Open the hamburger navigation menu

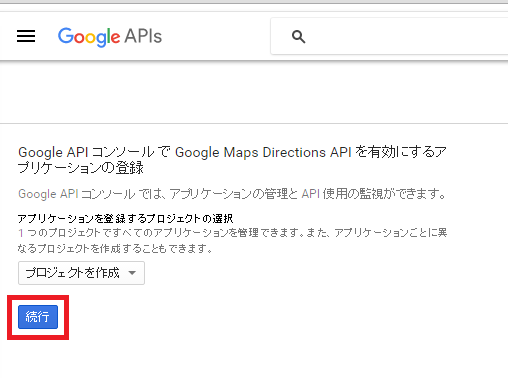pyautogui.click(x=26, y=36)
